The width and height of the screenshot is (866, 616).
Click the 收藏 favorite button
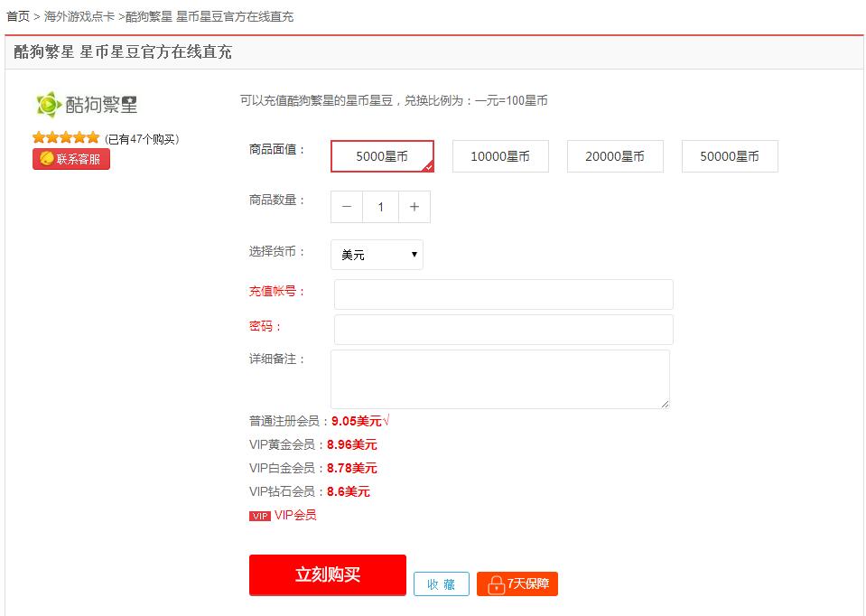pyautogui.click(x=442, y=584)
